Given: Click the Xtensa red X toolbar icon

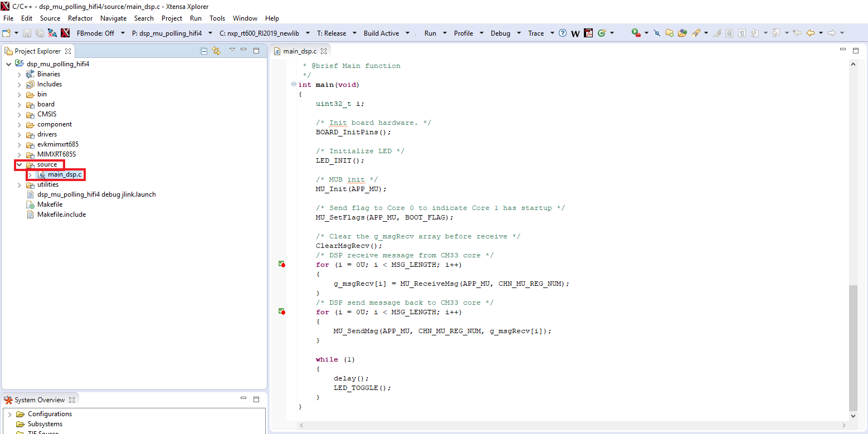Looking at the screenshot, I should (x=65, y=33).
